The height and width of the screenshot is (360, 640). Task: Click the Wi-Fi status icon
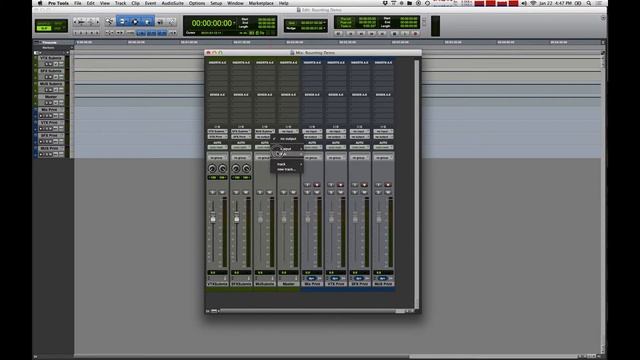[x=533, y=3]
